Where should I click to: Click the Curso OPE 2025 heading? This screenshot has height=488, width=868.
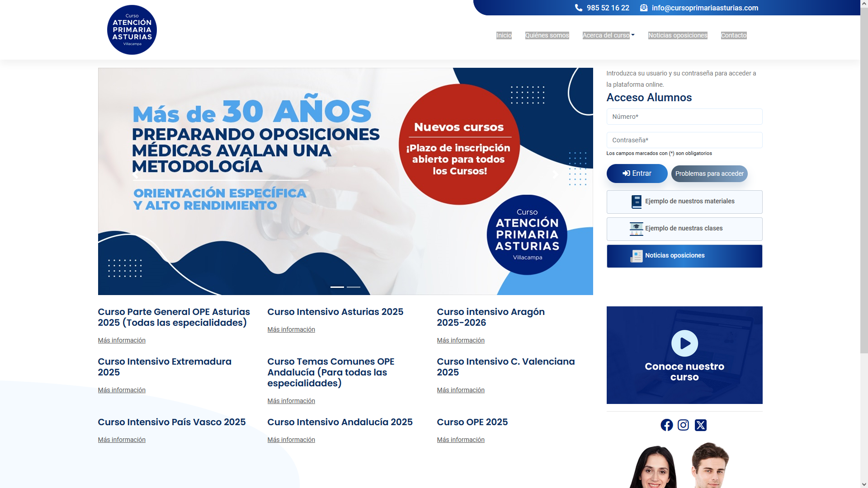click(472, 422)
